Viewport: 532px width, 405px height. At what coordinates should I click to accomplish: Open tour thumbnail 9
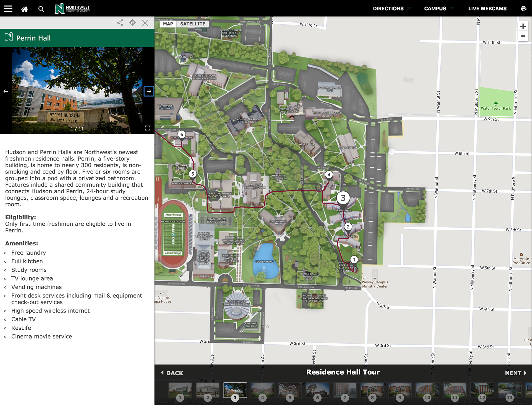[400, 391]
